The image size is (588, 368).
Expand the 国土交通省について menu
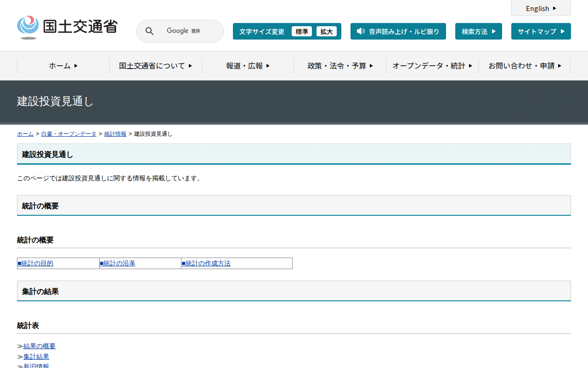[155, 66]
